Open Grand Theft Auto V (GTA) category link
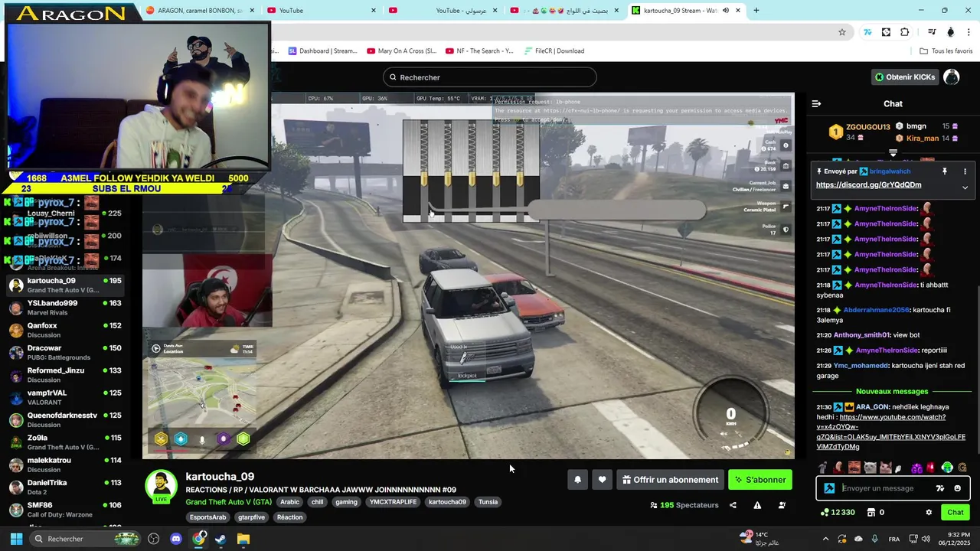980x551 pixels. [228, 502]
